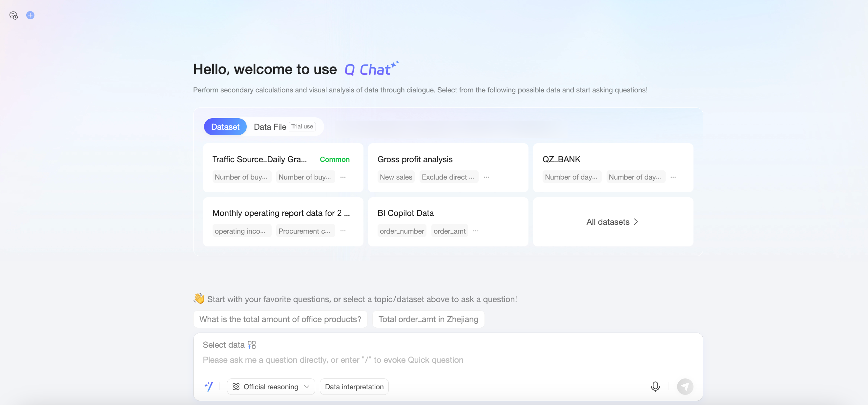Open the chat history icon
Screen dimensions: 868x405
point(13,15)
